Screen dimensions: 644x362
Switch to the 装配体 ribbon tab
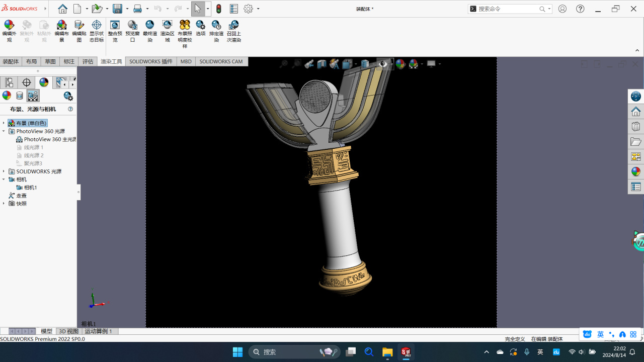[11, 61]
